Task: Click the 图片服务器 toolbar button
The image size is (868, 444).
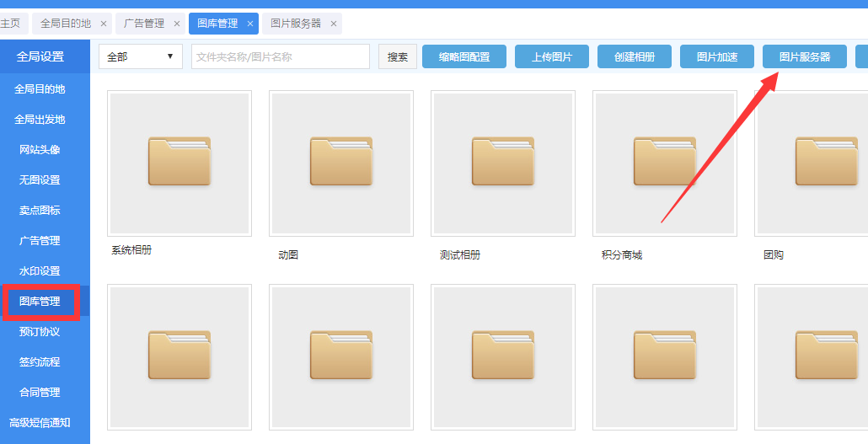Action: pos(805,56)
